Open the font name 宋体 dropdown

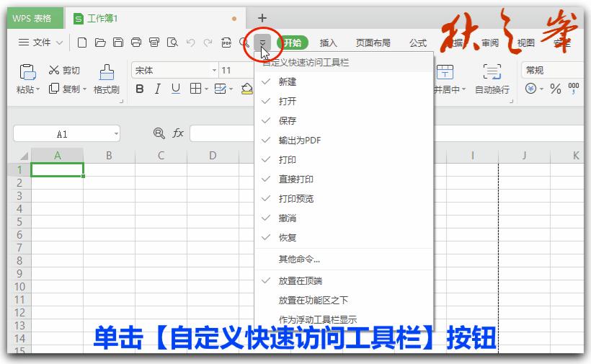pos(214,70)
